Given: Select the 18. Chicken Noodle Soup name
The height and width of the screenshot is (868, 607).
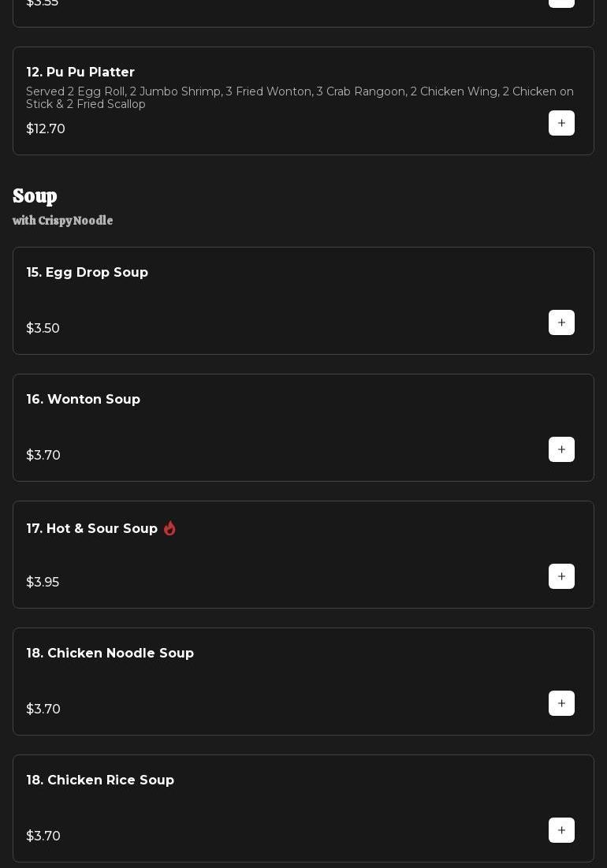Looking at the screenshot, I should (x=110, y=654).
